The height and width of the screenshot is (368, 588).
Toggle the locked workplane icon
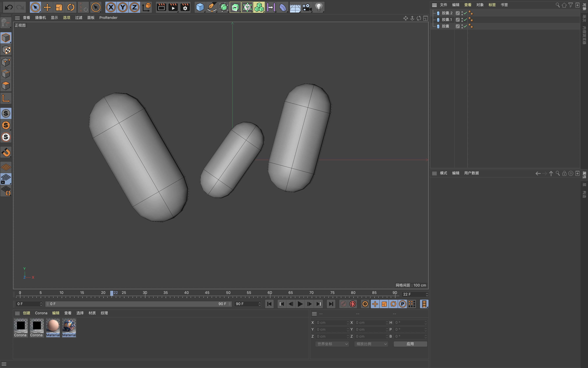pos(6,179)
